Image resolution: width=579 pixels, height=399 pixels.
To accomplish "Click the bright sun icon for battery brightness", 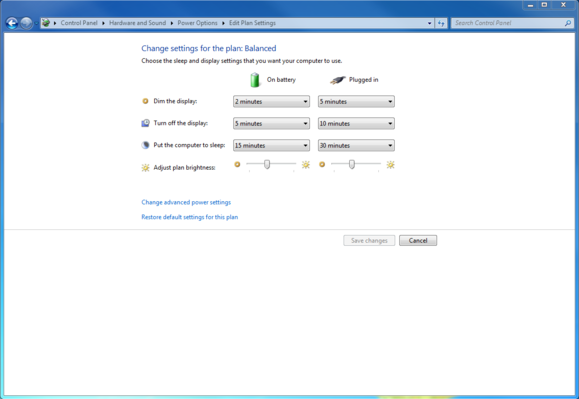I will click(306, 165).
